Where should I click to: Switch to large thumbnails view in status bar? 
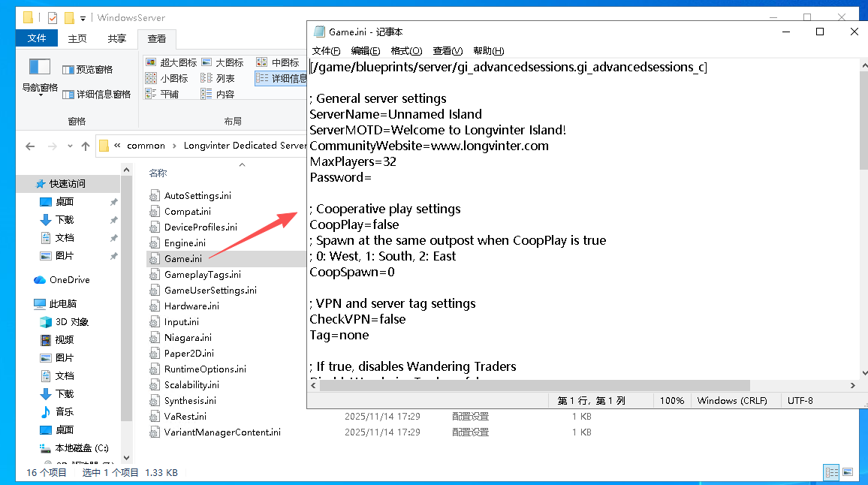848,472
